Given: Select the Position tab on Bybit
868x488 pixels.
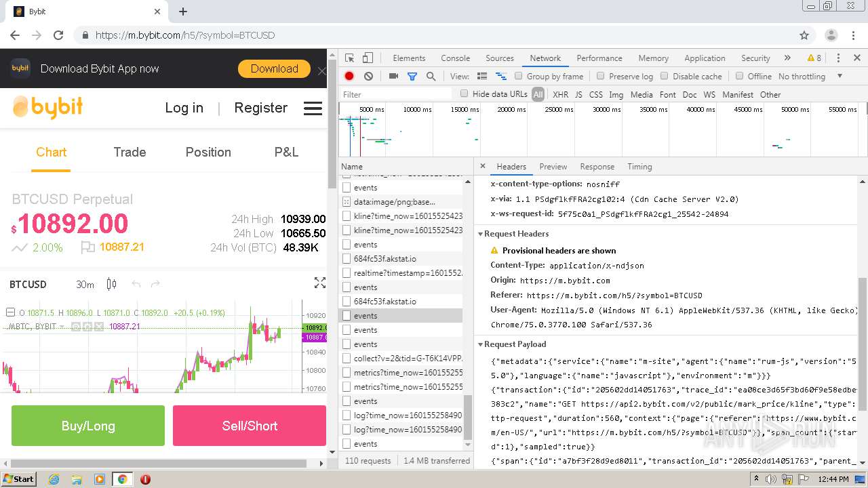Looking at the screenshot, I should point(208,152).
